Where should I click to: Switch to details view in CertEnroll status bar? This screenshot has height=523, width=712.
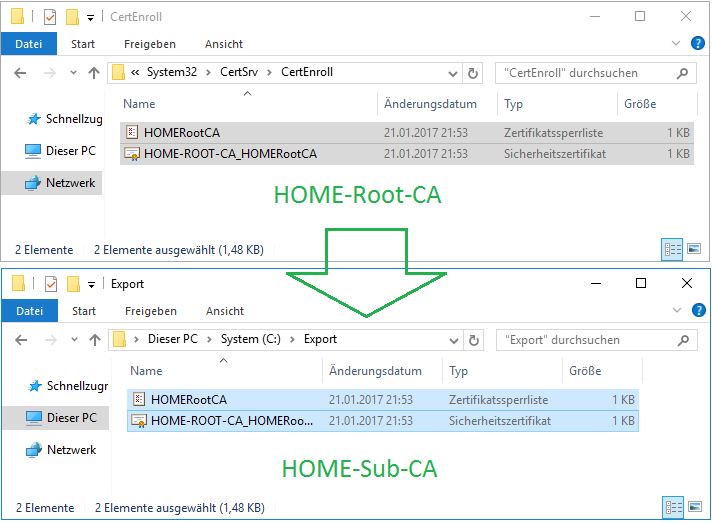(672, 249)
